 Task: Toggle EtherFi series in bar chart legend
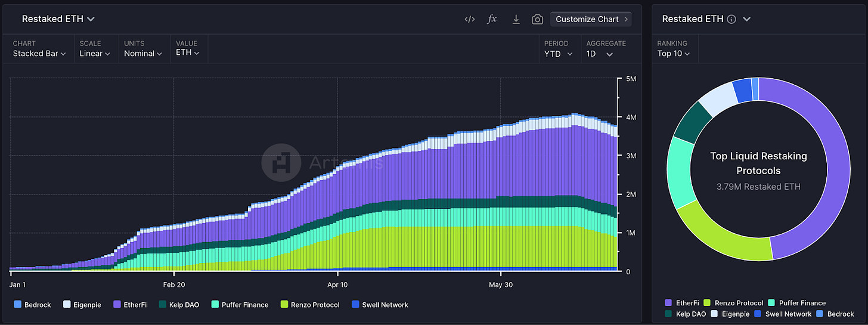[x=131, y=305]
